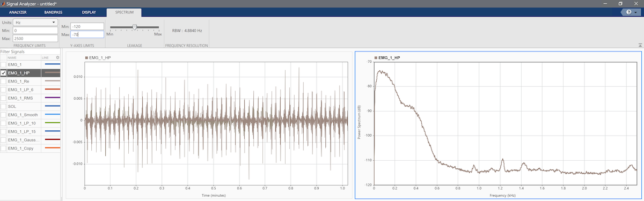
Task: Uncheck the EMG_1_HP signal checkbox
Action: [4, 72]
